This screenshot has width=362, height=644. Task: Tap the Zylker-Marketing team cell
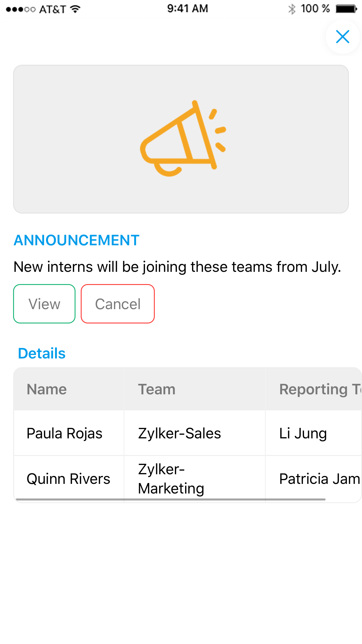click(x=171, y=479)
